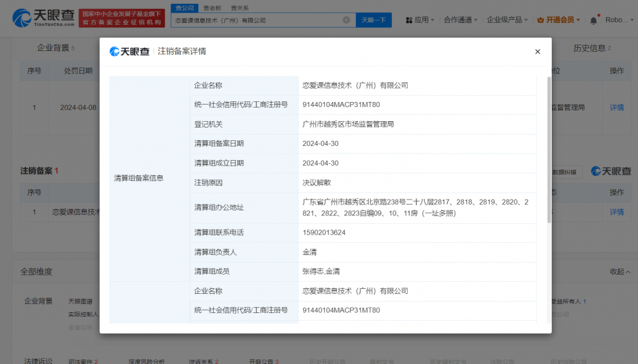Viewport: 638px width, 364px height.
Task: Click the 受益所有人 link on the right
Action: coord(568,302)
